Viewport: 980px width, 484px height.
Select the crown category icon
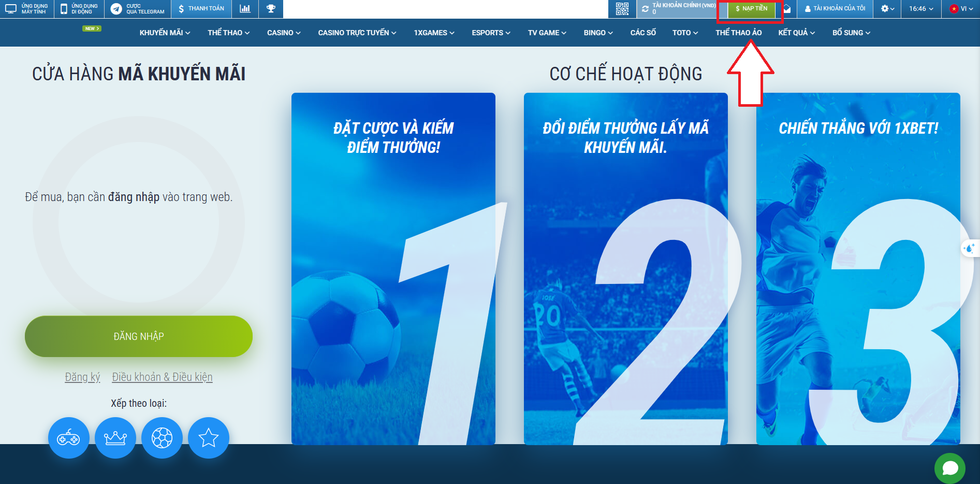[x=115, y=438]
